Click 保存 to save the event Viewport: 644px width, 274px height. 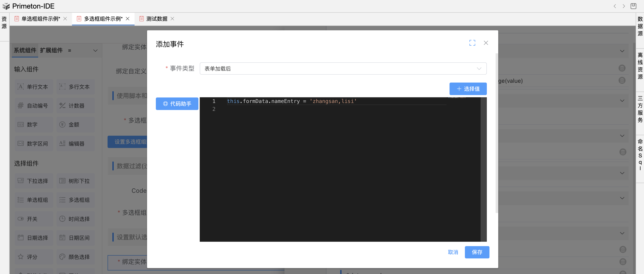pos(477,252)
